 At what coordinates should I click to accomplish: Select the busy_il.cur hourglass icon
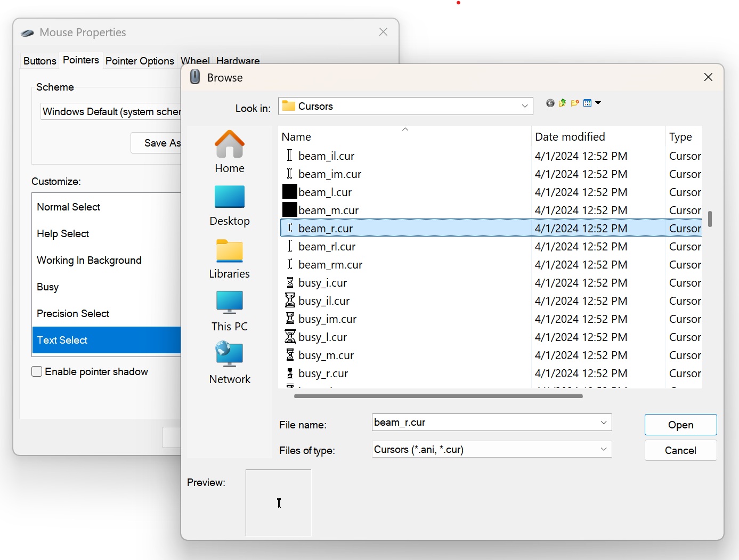290,301
